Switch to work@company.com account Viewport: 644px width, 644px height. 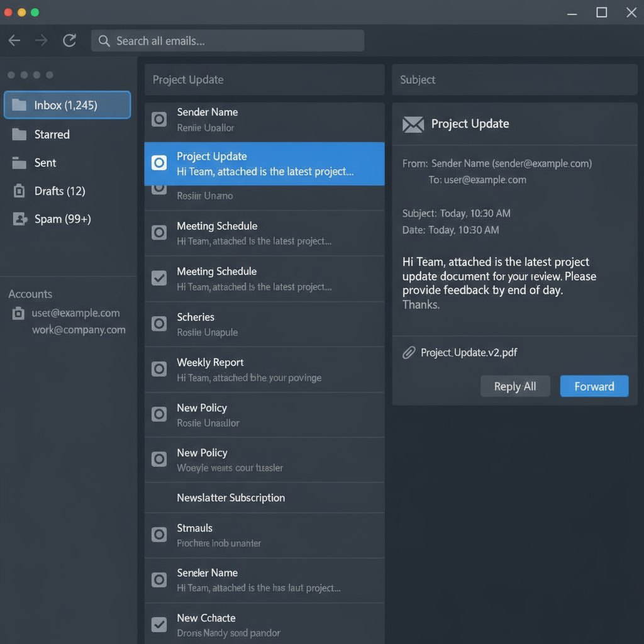tap(79, 330)
